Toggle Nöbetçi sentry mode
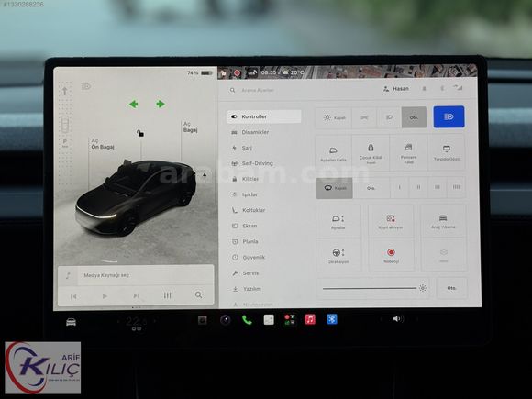 [x=391, y=255]
